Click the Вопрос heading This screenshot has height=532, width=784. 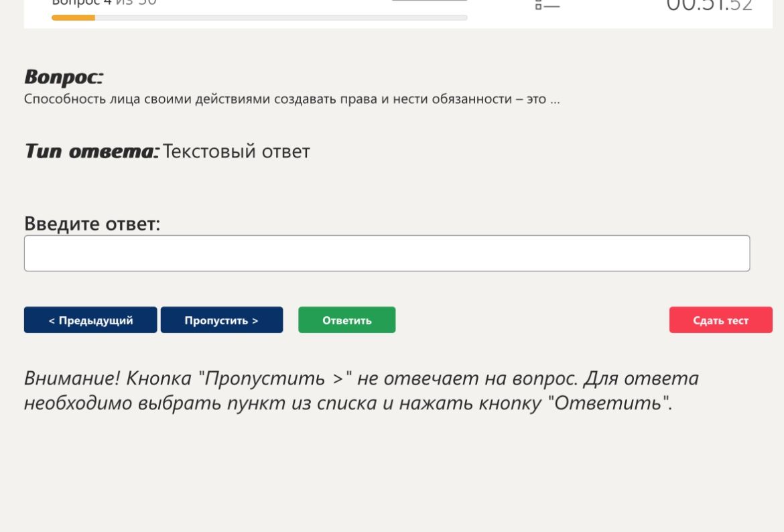tap(64, 77)
